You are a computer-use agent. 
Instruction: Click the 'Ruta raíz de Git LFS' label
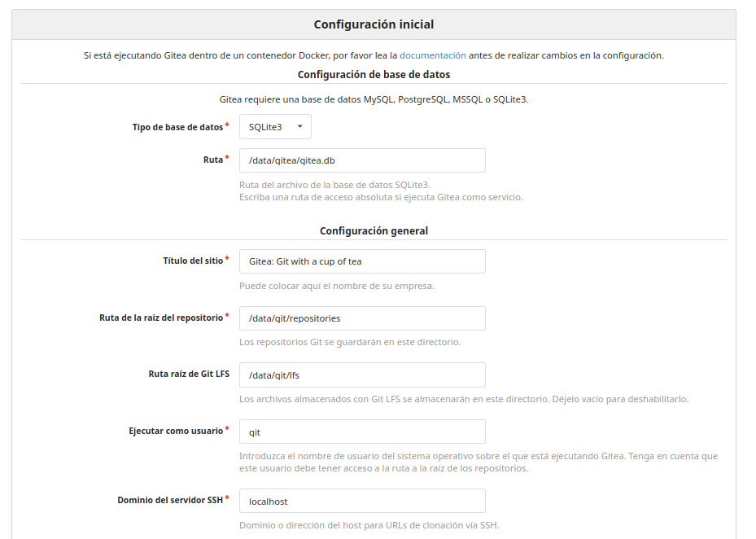pyautogui.click(x=189, y=375)
